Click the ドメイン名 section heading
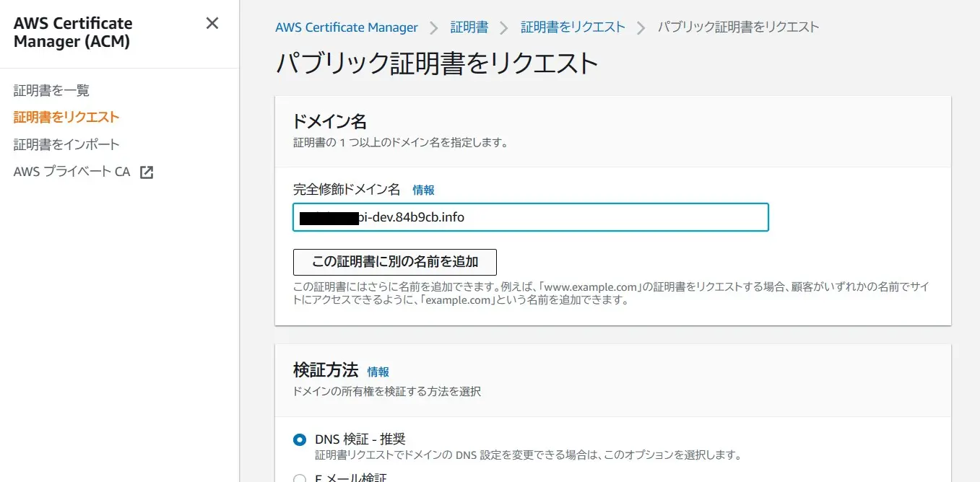 coord(330,120)
